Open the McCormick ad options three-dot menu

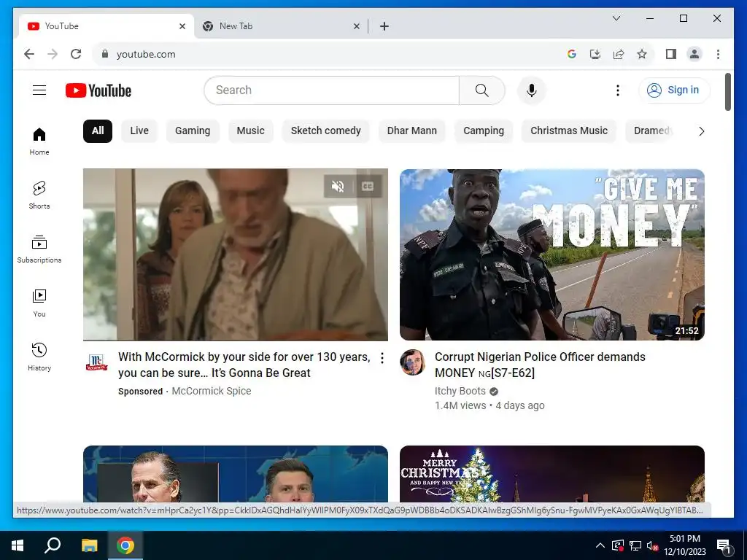coord(382,358)
